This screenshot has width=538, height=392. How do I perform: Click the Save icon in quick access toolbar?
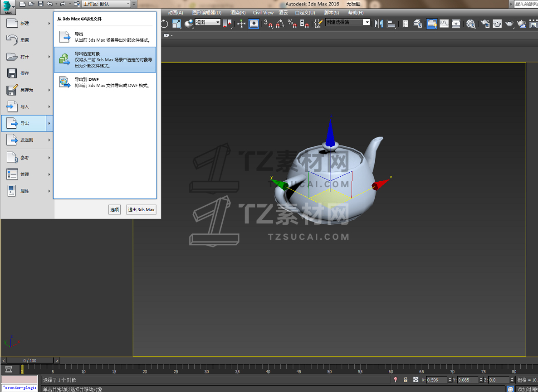point(40,4)
